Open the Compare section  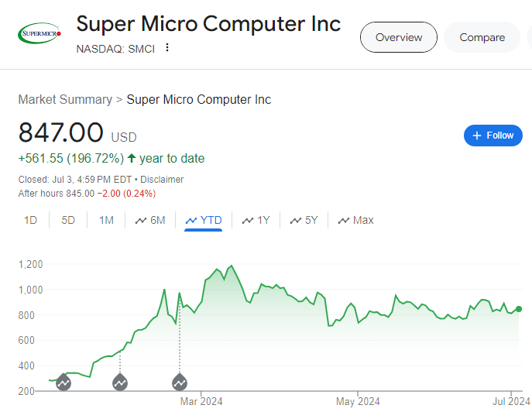pos(482,37)
